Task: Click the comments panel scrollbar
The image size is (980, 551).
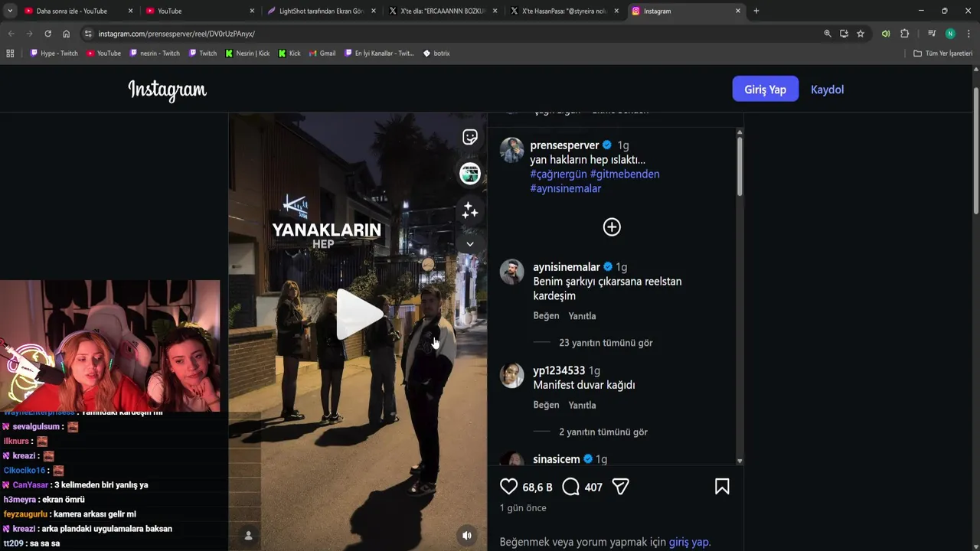Action: pyautogui.click(x=740, y=167)
